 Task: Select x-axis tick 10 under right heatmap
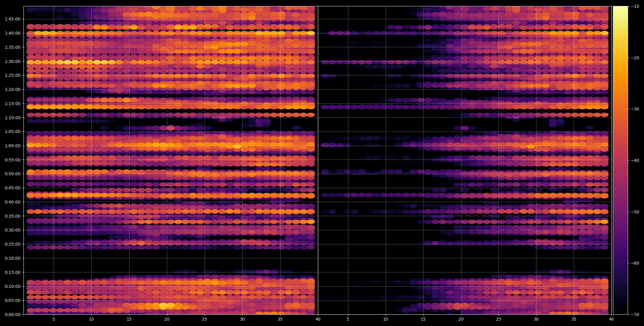(x=386, y=319)
